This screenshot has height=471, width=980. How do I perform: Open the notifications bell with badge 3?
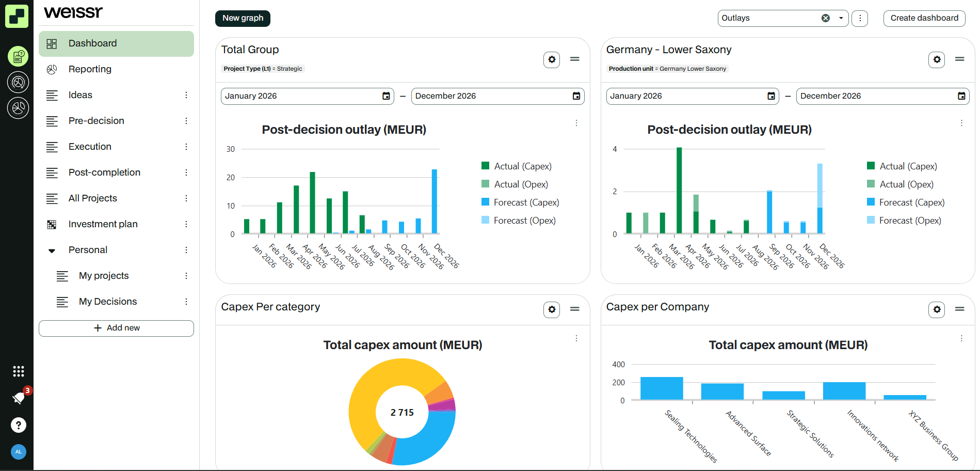pyautogui.click(x=19, y=398)
